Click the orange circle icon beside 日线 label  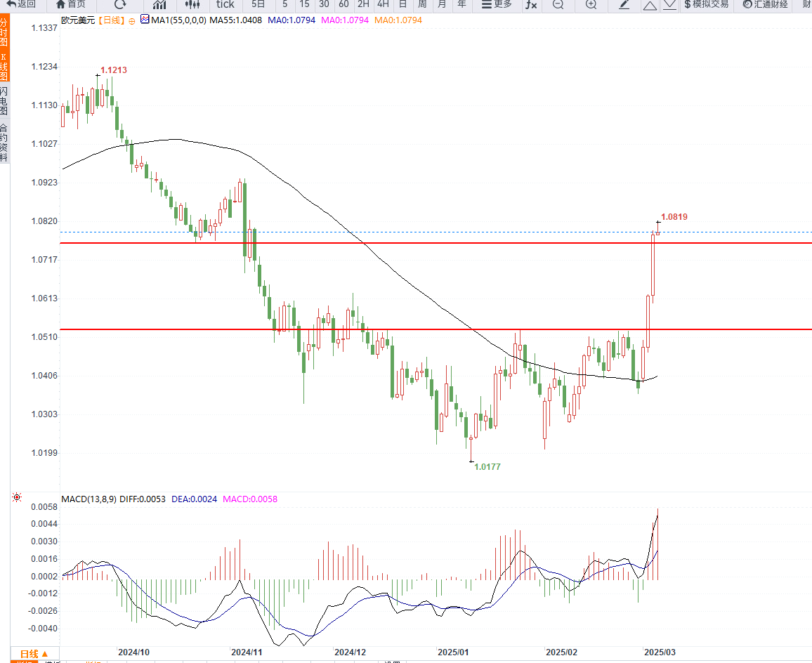[132, 21]
